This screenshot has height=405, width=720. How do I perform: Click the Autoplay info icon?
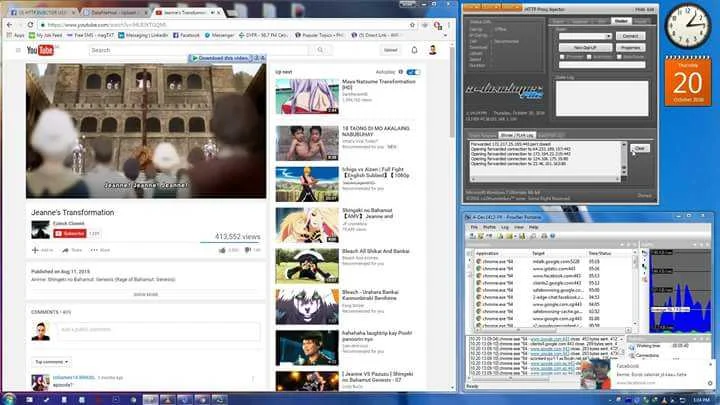(x=400, y=72)
